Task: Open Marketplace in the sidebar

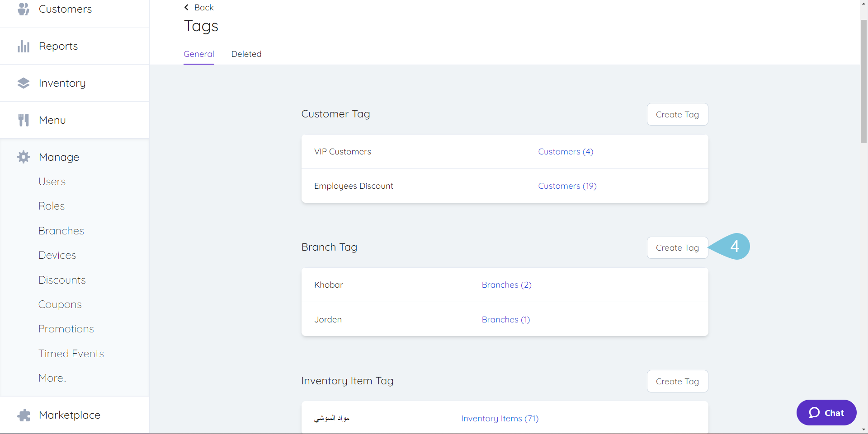Action: point(70,415)
